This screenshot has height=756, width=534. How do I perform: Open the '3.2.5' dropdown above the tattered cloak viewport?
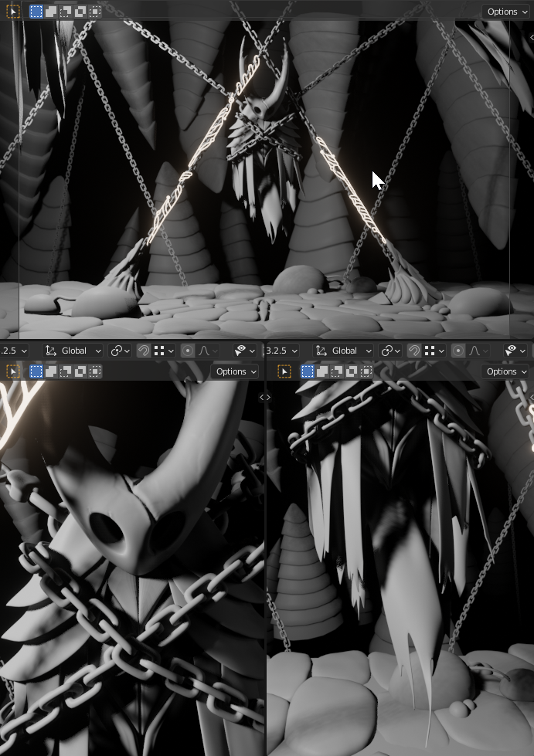[282, 351]
